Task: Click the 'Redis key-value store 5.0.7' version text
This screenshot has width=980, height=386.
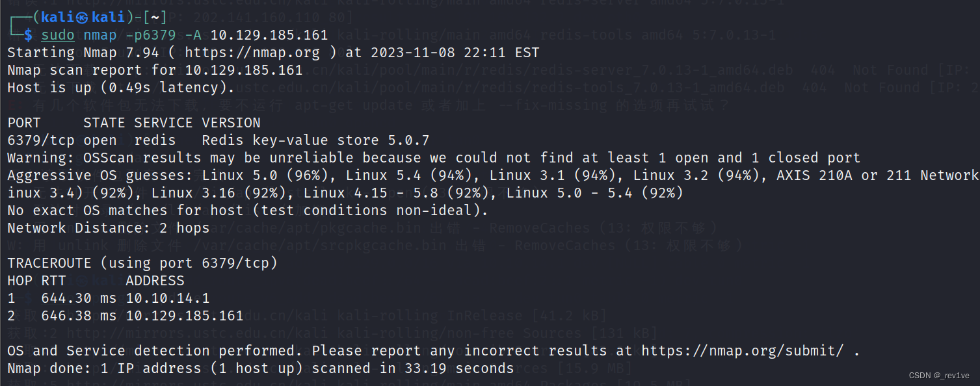Action: (315, 140)
